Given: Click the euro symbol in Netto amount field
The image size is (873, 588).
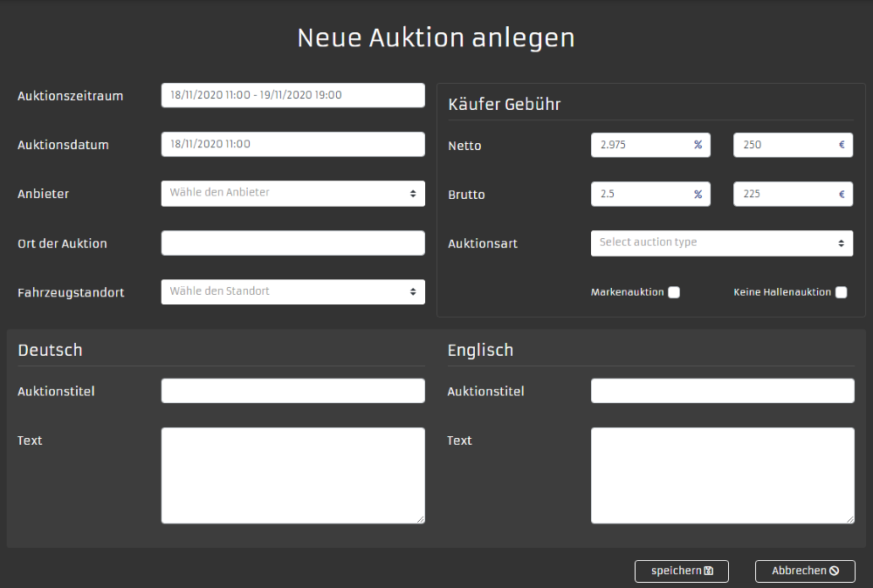Looking at the screenshot, I should [x=842, y=146].
